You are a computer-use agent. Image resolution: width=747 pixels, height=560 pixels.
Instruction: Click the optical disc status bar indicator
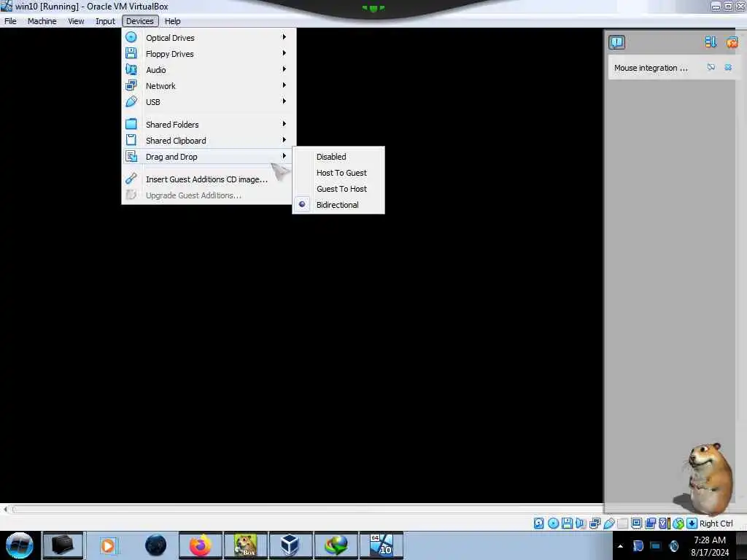point(553,524)
